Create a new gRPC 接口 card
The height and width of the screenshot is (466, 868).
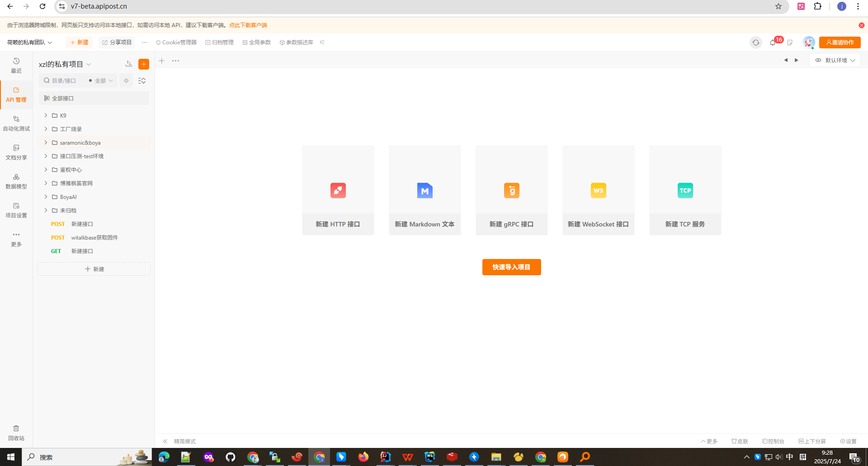(x=512, y=190)
